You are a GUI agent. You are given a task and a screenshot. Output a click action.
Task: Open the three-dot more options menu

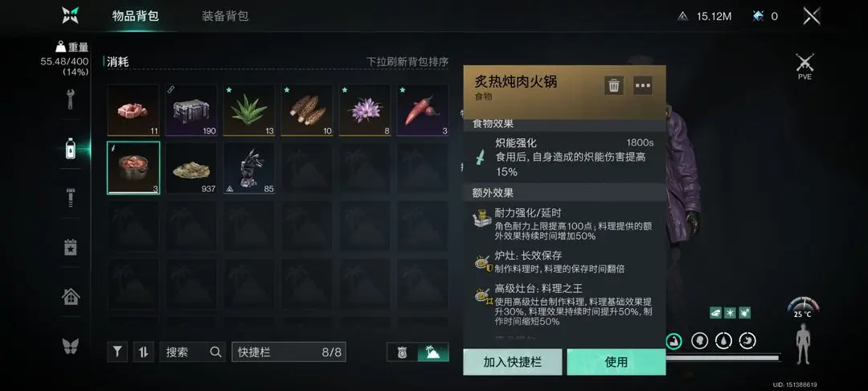[x=643, y=85]
